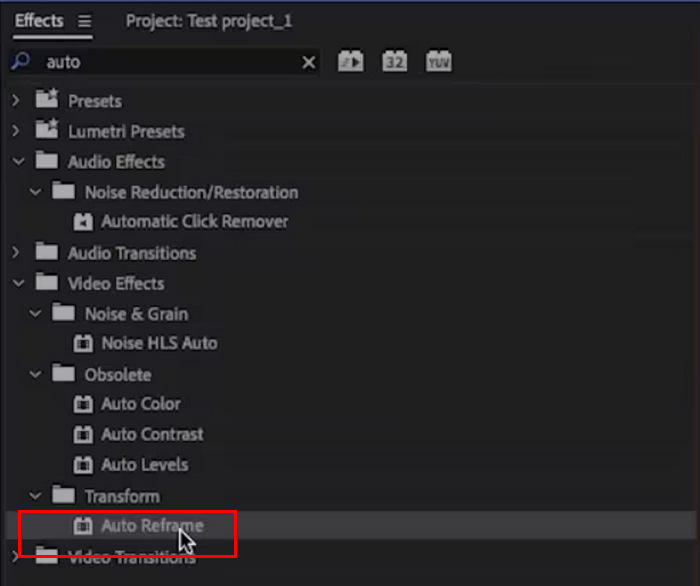
Task: Toggle Accelerated Effects filter
Action: [x=350, y=61]
